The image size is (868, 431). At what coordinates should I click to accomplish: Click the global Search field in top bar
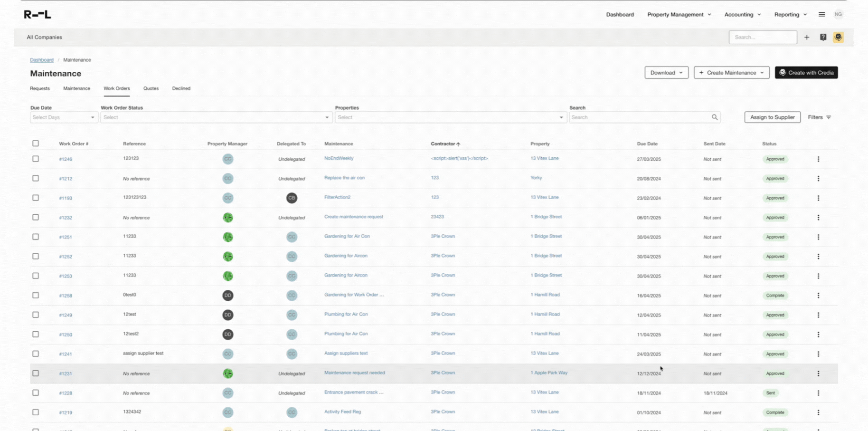coord(763,37)
